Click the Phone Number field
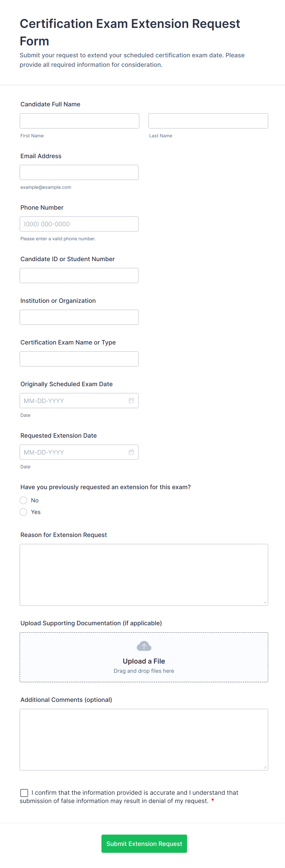 tap(79, 224)
